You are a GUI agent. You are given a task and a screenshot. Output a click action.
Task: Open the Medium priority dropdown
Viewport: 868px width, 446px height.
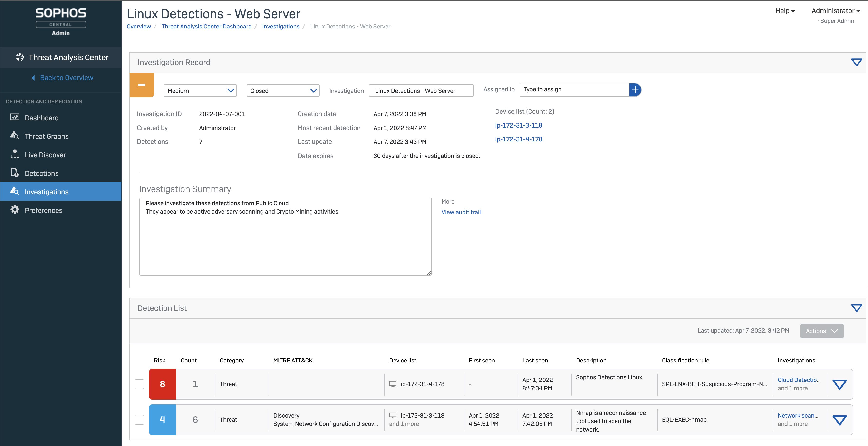[x=200, y=91]
